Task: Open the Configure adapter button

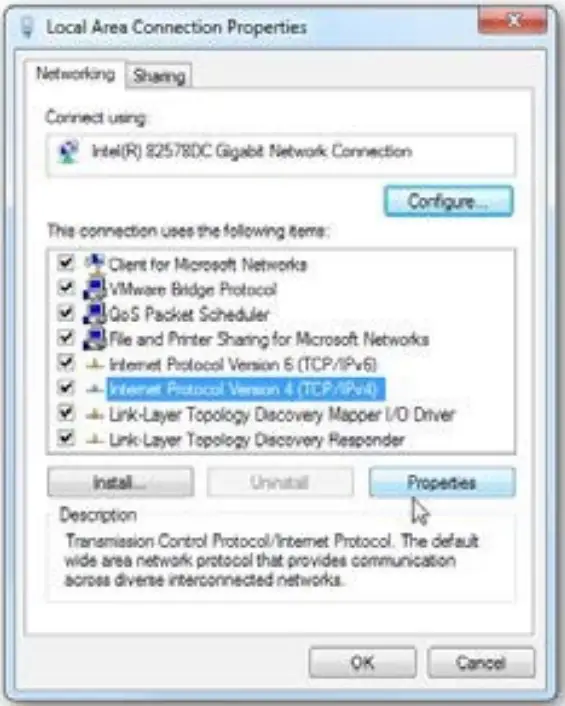Action: point(448,201)
